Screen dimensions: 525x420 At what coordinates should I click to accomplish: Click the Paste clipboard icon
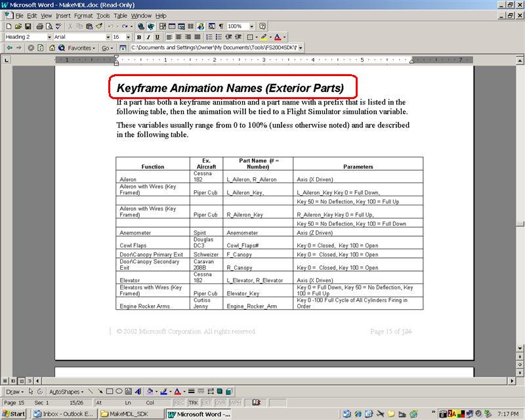coord(89,26)
